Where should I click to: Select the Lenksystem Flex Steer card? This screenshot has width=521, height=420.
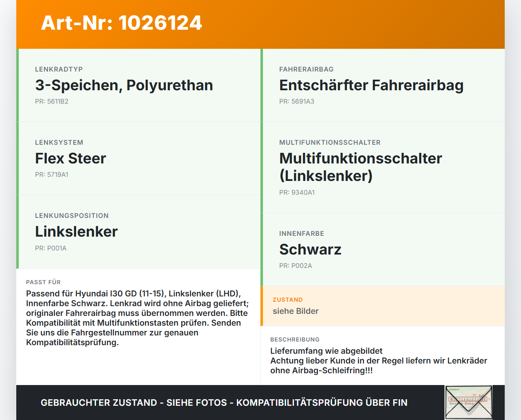pos(138,159)
